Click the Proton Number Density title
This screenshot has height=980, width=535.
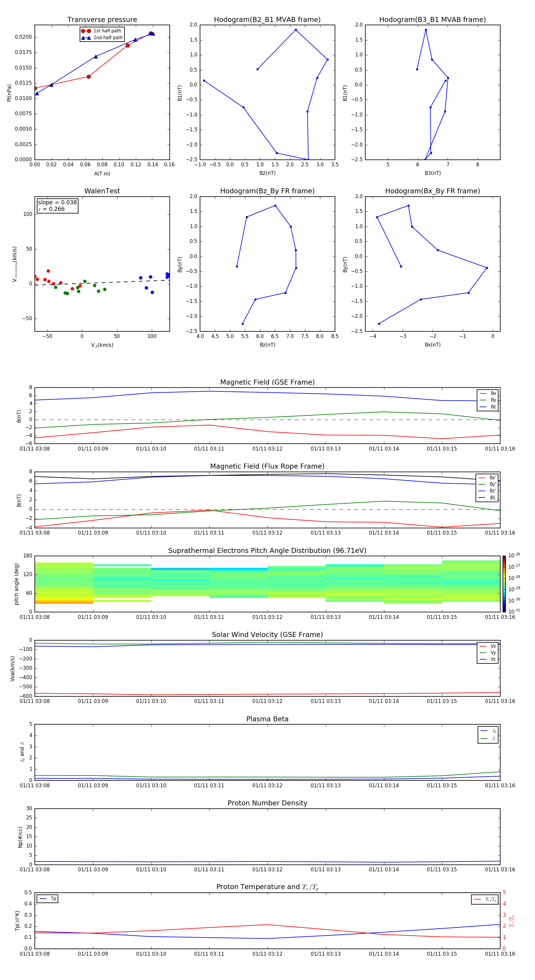pos(267,803)
